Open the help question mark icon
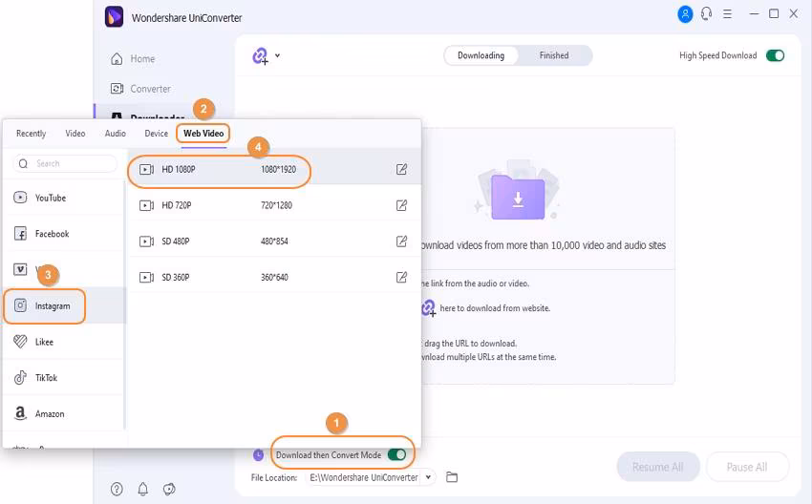Screen dimensions: 812x504 coord(118,489)
